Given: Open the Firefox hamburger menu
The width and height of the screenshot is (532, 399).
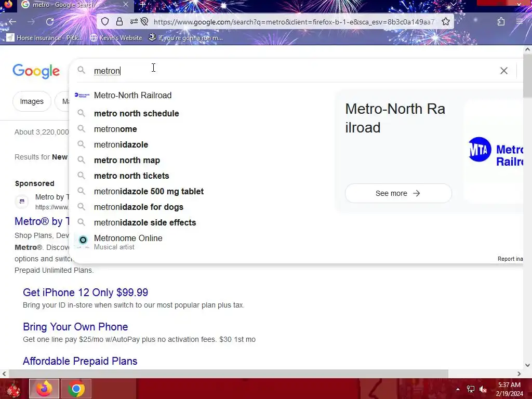Looking at the screenshot, I should click(520, 22).
